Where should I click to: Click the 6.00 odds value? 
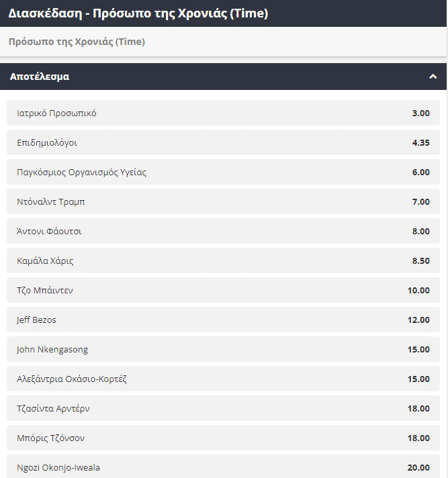(420, 172)
